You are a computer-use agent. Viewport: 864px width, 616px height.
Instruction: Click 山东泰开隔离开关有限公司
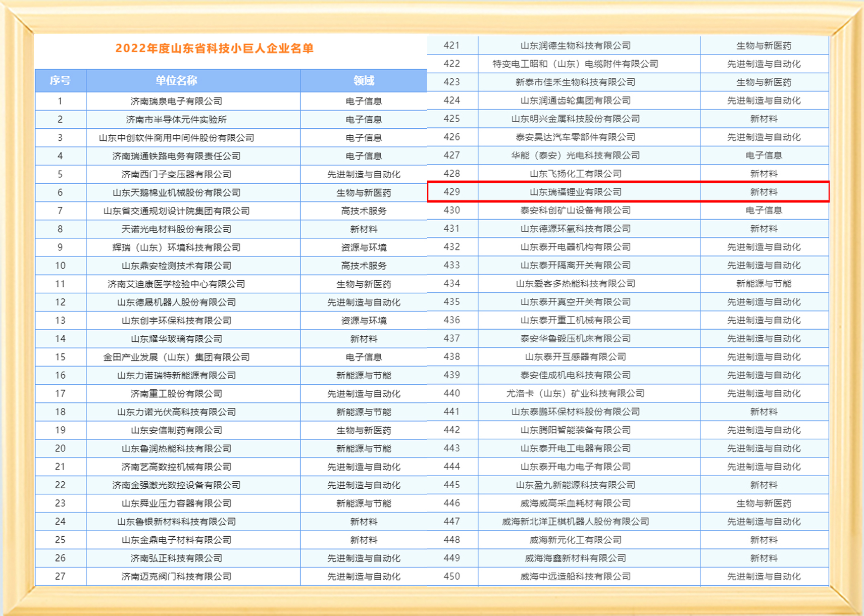pos(575,265)
